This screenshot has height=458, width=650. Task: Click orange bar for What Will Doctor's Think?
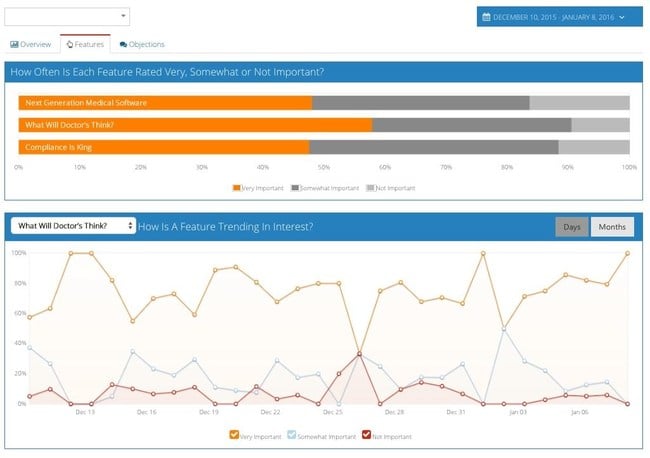coord(195,125)
